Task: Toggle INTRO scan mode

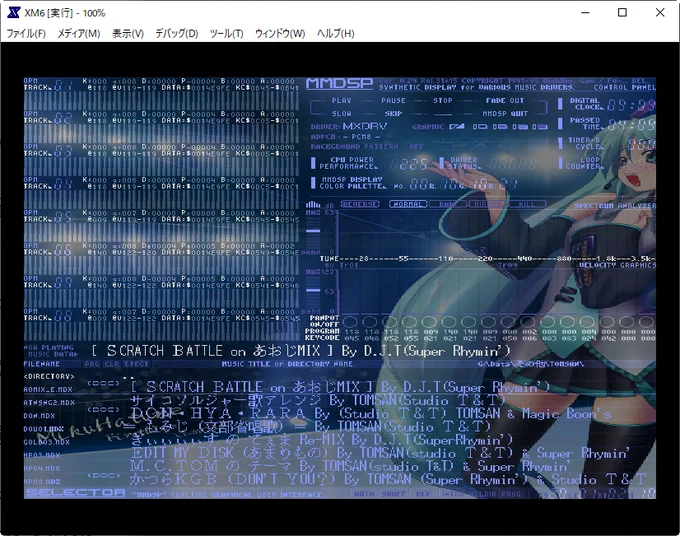Action: tap(454, 494)
